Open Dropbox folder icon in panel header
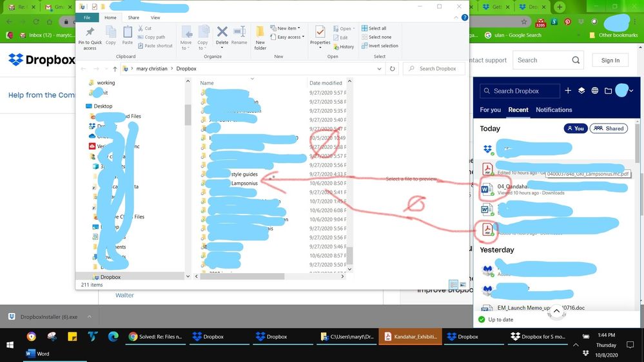This screenshot has width=644, height=362. point(609,91)
